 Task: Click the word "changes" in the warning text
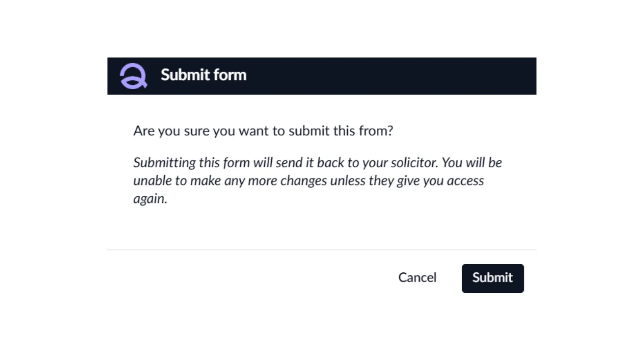[303, 181]
